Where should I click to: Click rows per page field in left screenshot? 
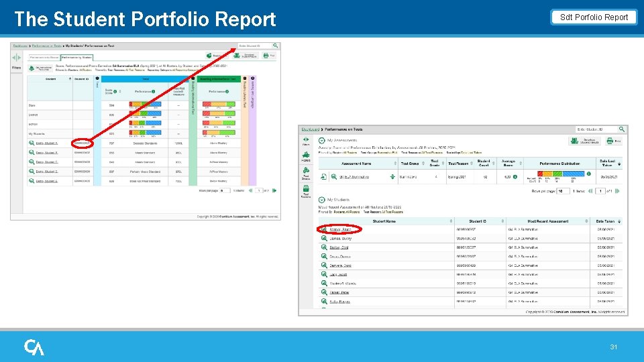[225, 191]
